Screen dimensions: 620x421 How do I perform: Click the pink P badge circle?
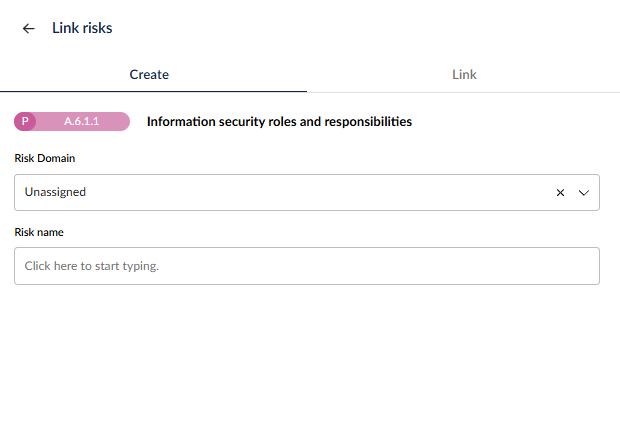tap(25, 121)
